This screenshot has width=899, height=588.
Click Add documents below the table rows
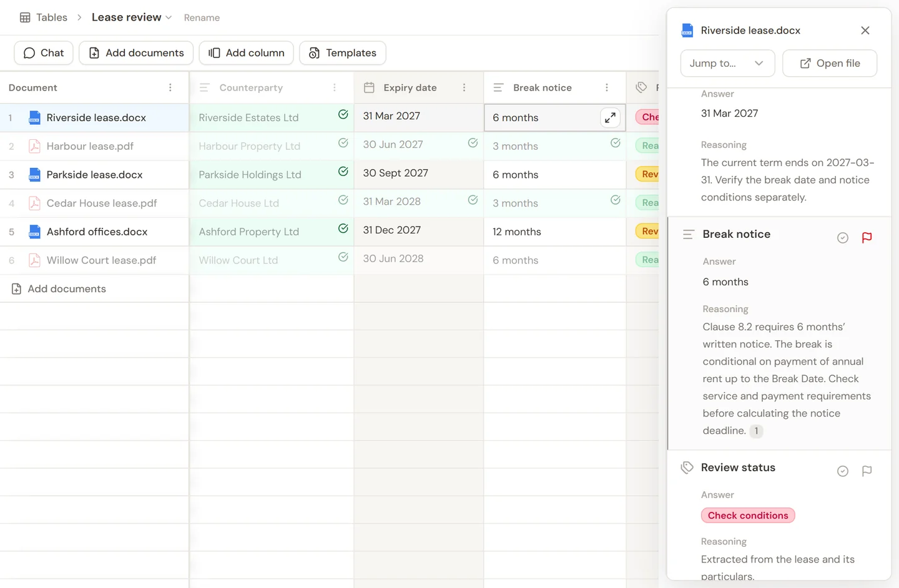(x=59, y=289)
